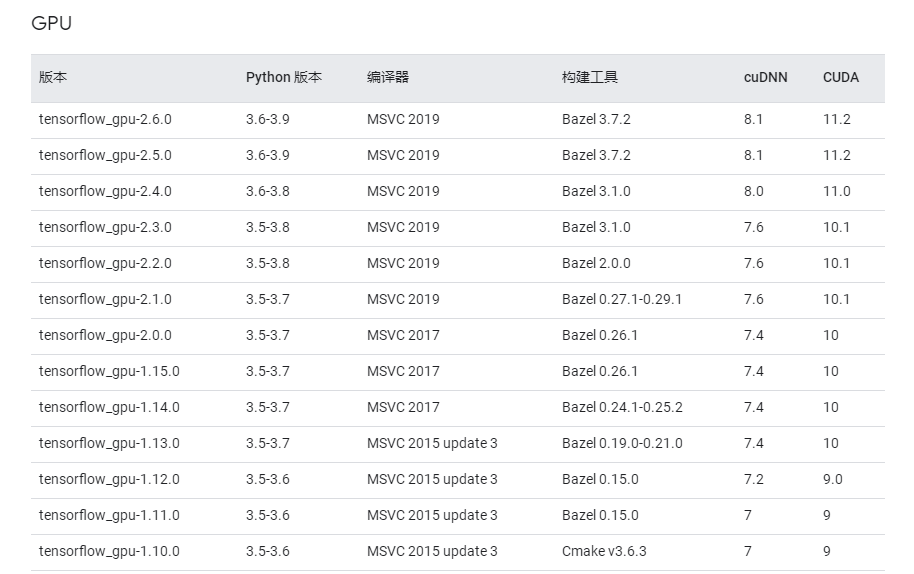Click MSVC 2017 in tensorflow_gpu-1.14.0 row

(x=403, y=408)
